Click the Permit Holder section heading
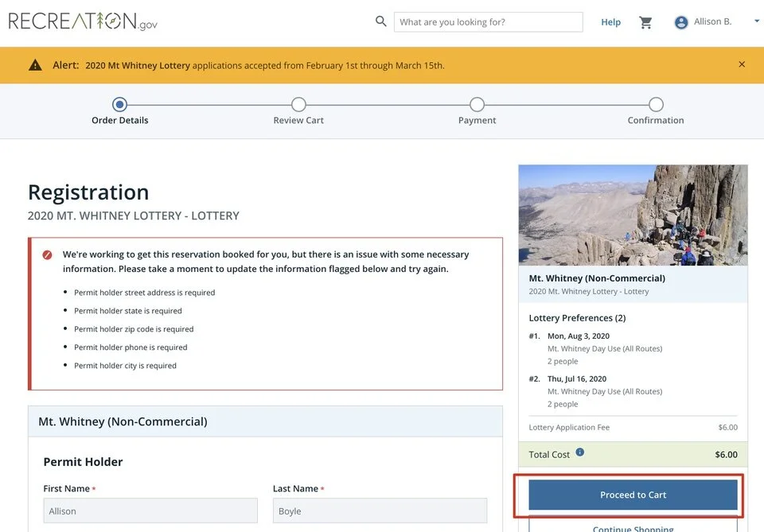Screen dimensions: 764x532 (83, 462)
